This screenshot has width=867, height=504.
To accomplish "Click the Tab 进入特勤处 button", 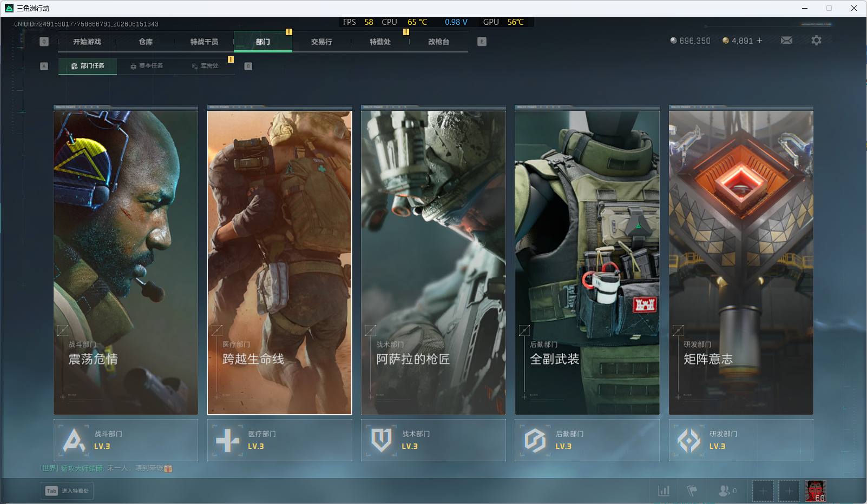I will coord(68,491).
